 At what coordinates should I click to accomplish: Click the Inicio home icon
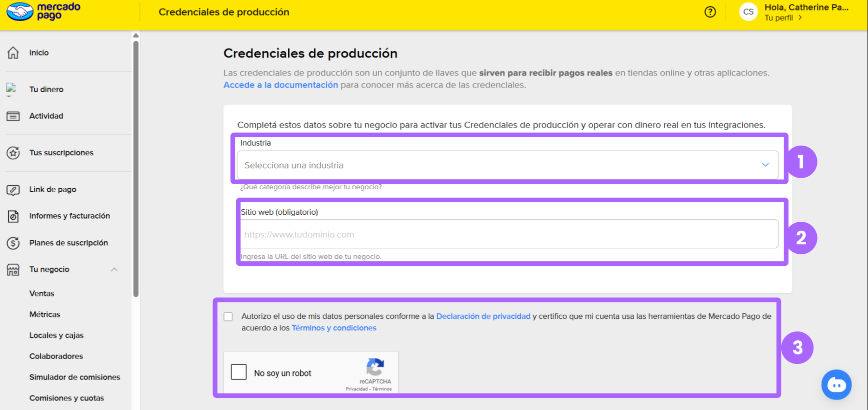13,53
